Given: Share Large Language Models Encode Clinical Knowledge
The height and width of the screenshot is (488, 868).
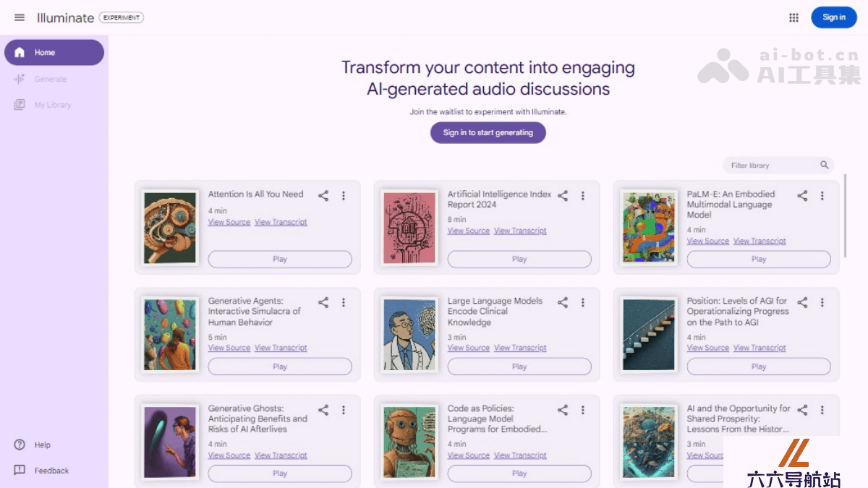Looking at the screenshot, I should tap(563, 302).
